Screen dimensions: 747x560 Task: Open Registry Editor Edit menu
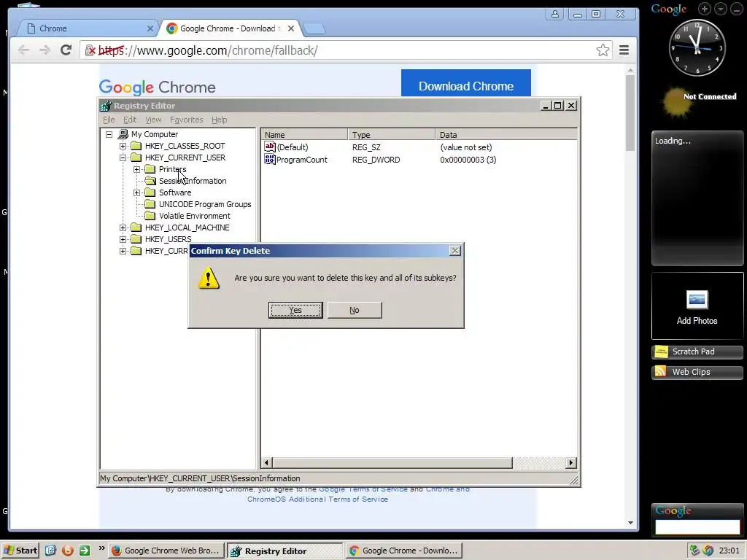pyautogui.click(x=130, y=120)
